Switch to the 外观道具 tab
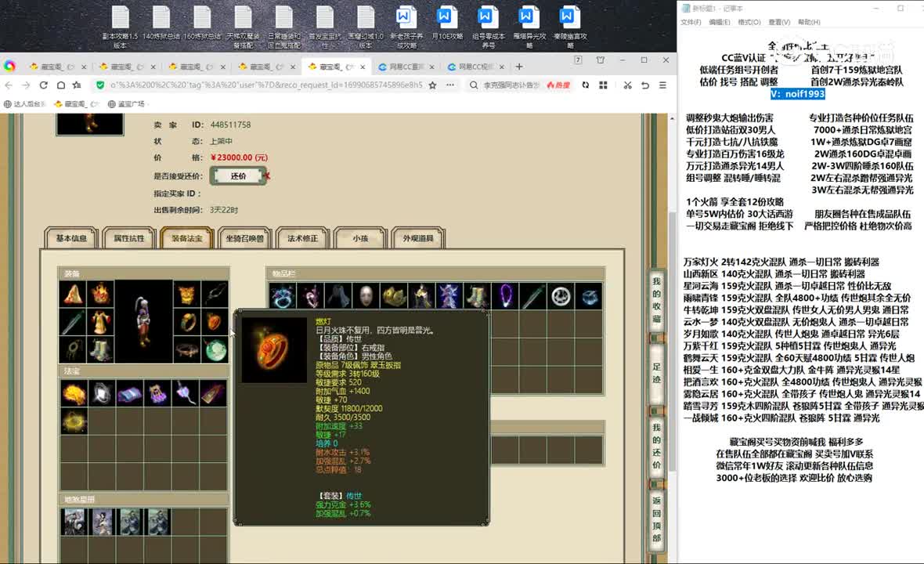Image resolution: width=924 pixels, height=564 pixels. point(418,238)
